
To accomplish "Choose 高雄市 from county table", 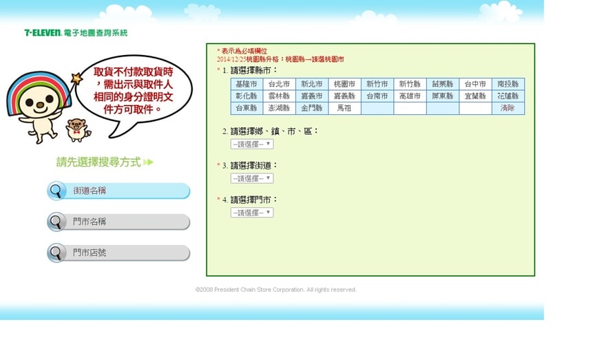I will pos(410,96).
